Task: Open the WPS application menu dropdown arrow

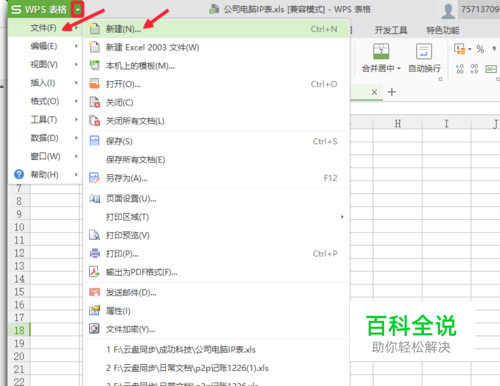Action: 77,9
